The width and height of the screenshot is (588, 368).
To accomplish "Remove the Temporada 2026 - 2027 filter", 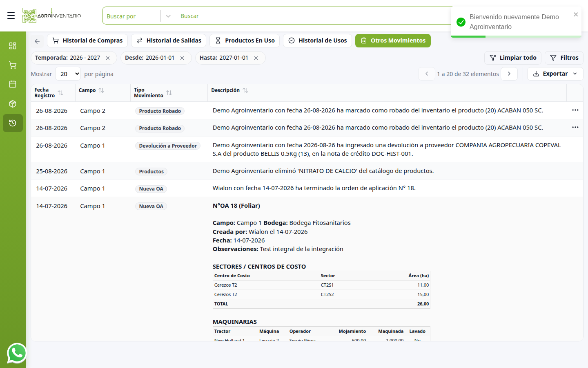I will coord(108,58).
